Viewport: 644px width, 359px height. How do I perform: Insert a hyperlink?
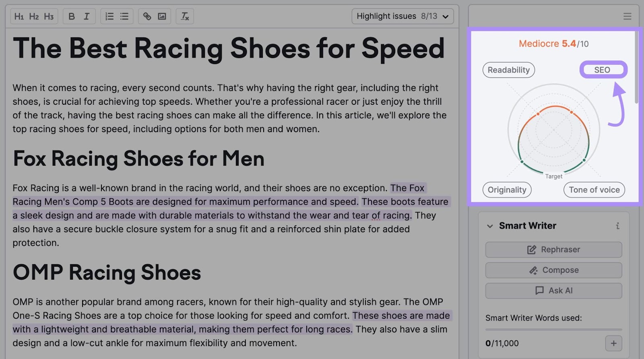click(147, 17)
